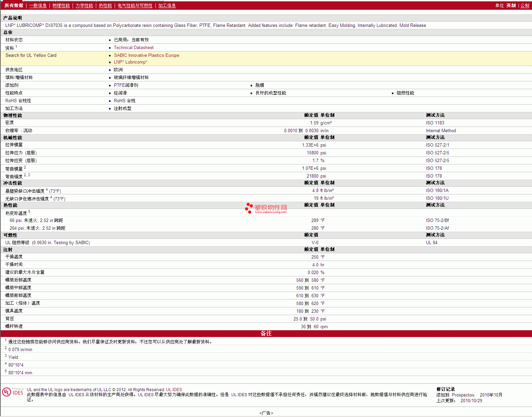Click the 背压 row label
Screen dimensions: 532x417
[x=10, y=319]
